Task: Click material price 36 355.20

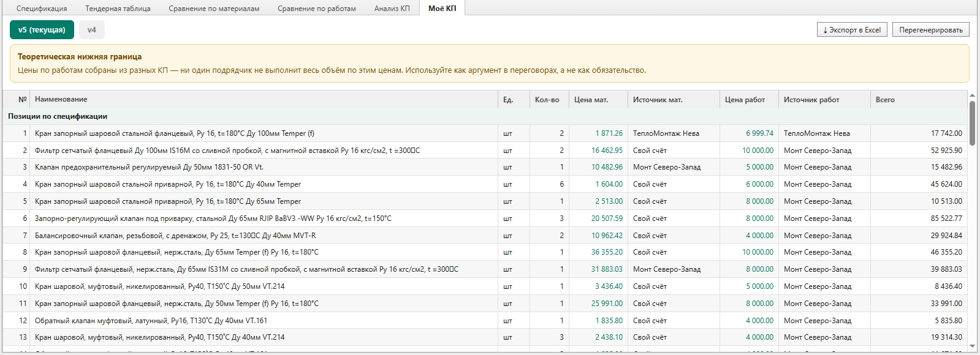Action: coord(607,252)
